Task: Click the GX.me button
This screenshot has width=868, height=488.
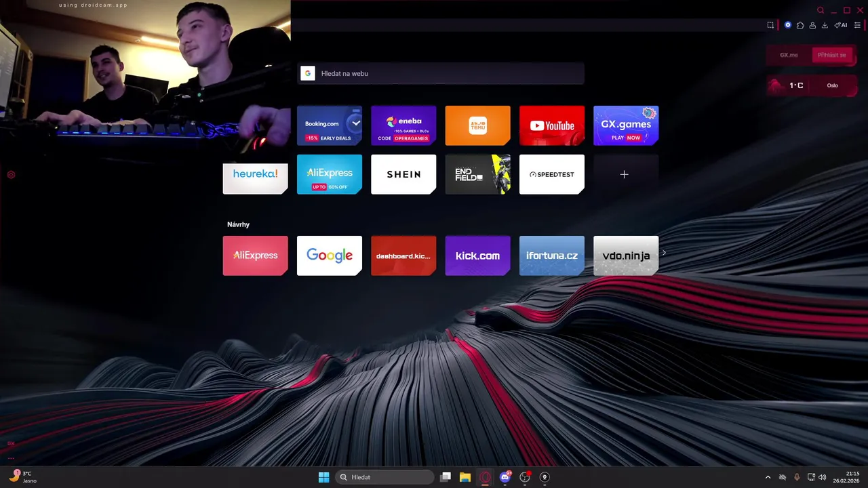Action: click(789, 55)
